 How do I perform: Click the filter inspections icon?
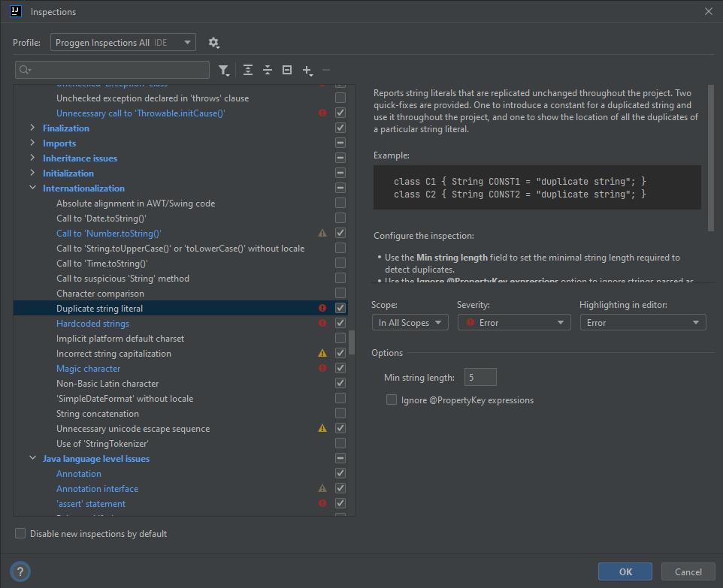pos(224,70)
